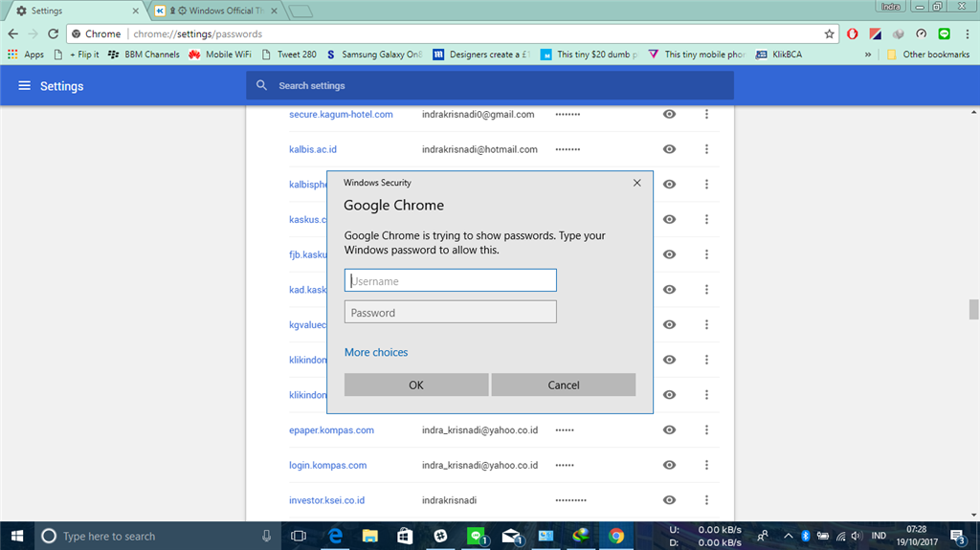Open the Mail app on the taskbar

tap(512, 536)
